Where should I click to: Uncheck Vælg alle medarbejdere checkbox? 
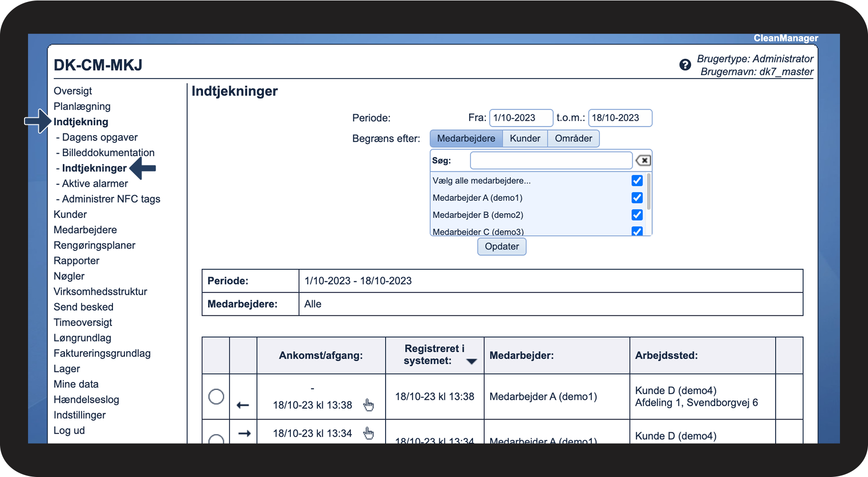pos(637,181)
